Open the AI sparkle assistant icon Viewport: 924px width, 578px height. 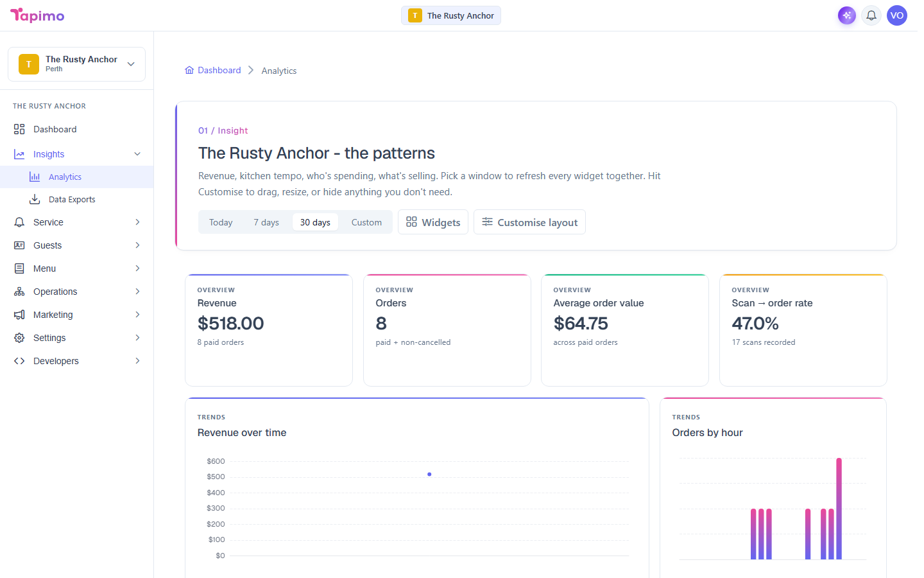point(847,15)
